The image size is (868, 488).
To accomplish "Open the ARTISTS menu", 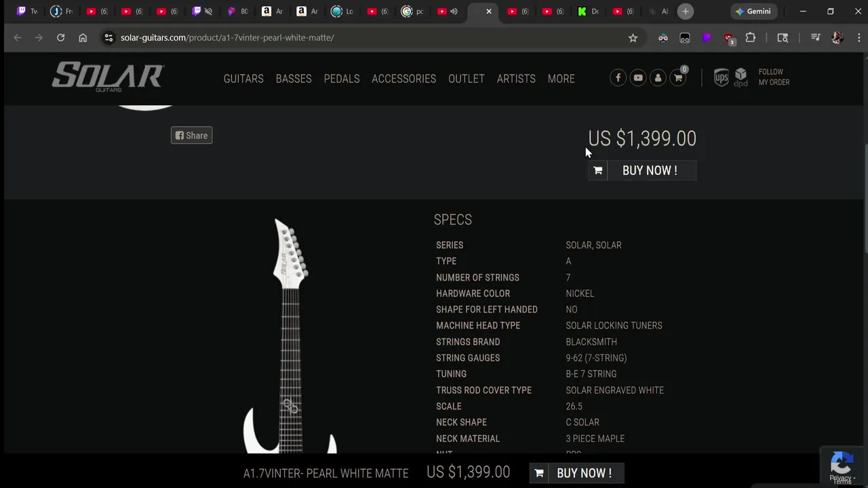I will [x=516, y=79].
